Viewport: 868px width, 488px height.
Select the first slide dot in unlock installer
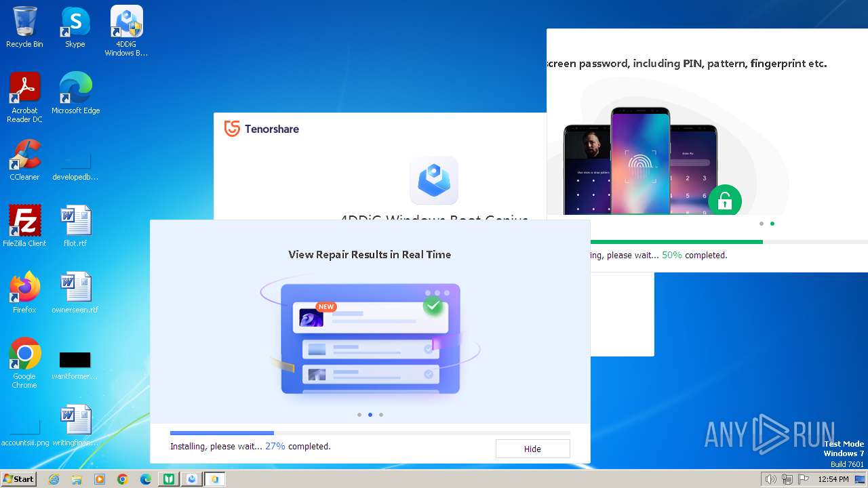pyautogui.click(x=762, y=224)
